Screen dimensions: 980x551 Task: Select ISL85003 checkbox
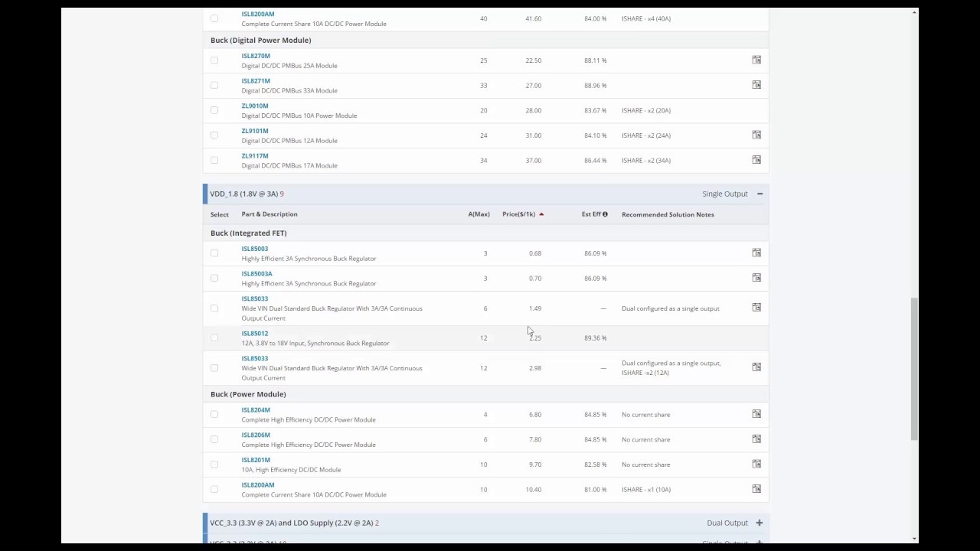point(214,253)
